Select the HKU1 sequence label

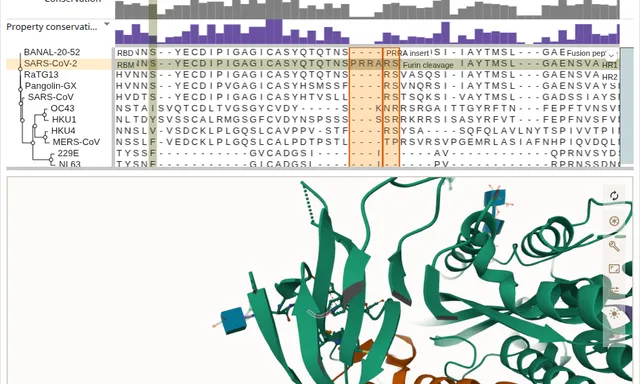coord(64,120)
